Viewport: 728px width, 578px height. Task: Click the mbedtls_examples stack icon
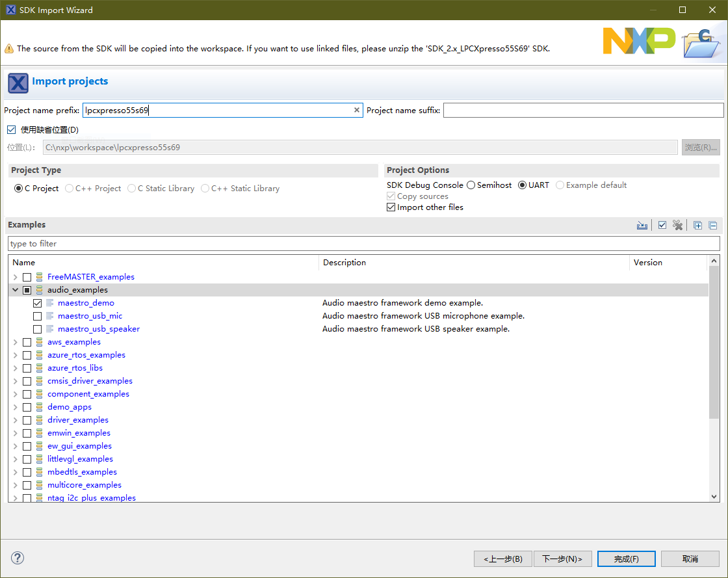click(40, 471)
